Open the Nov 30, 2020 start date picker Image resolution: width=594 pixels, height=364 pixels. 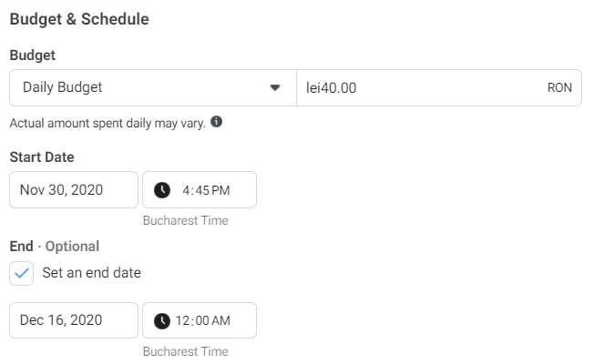pos(74,190)
